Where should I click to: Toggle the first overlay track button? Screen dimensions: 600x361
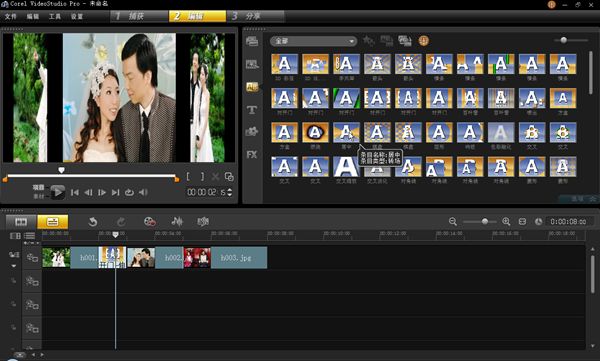pos(32,282)
